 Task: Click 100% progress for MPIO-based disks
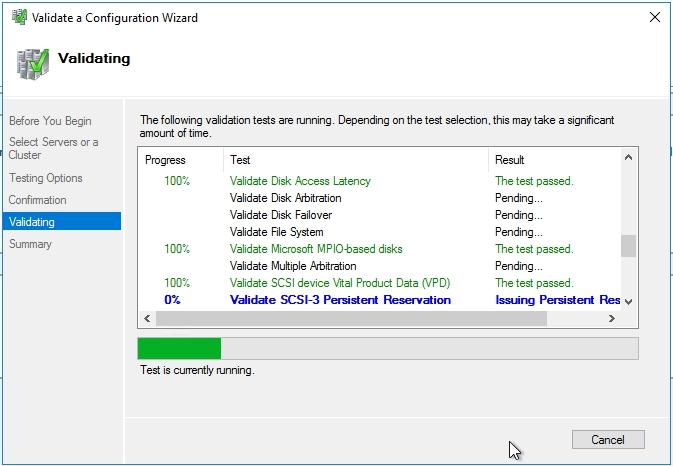pyautogui.click(x=177, y=249)
